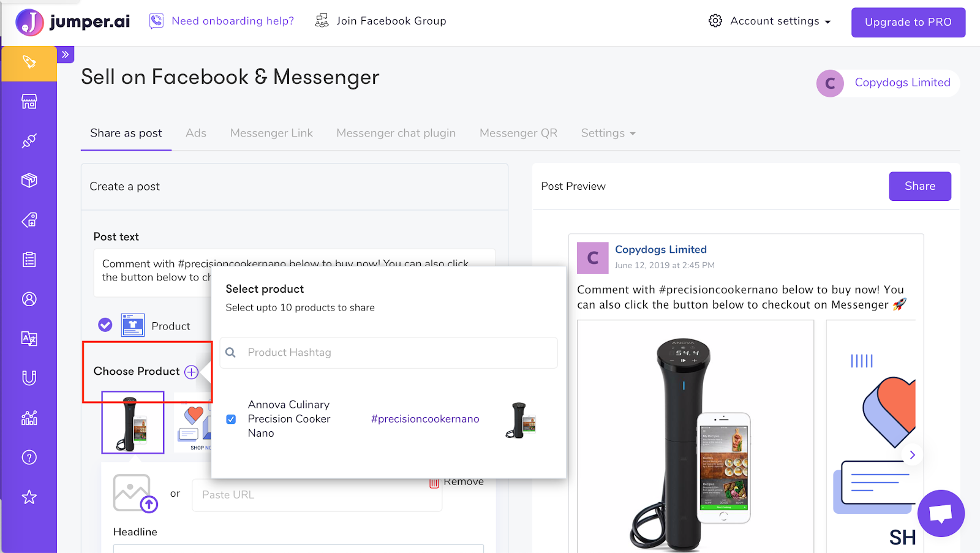Image resolution: width=980 pixels, height=553 pixels.
Task: Open the magnet icon in the sidebar
Action: click(29, 378)
